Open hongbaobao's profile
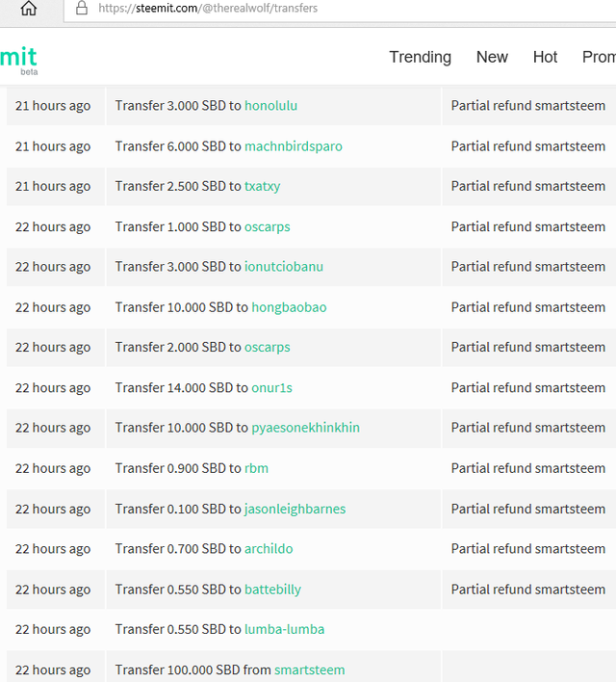Screen dimensions: 616x682 coord(289,307)
